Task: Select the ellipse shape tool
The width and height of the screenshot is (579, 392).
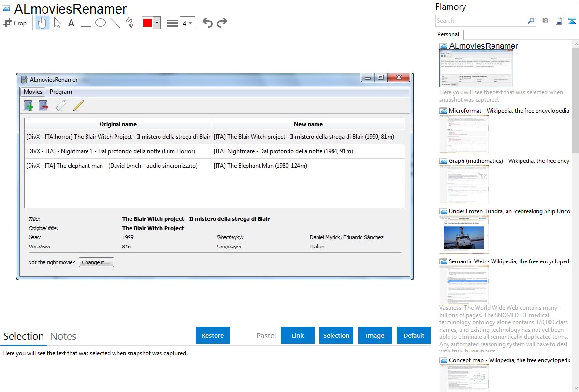Action: pos(101,23)
